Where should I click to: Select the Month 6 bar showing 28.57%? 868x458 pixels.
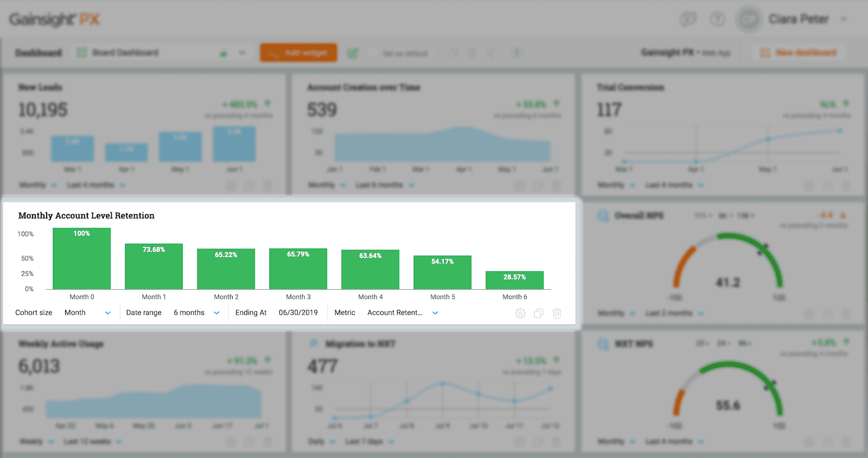(514, 280)
